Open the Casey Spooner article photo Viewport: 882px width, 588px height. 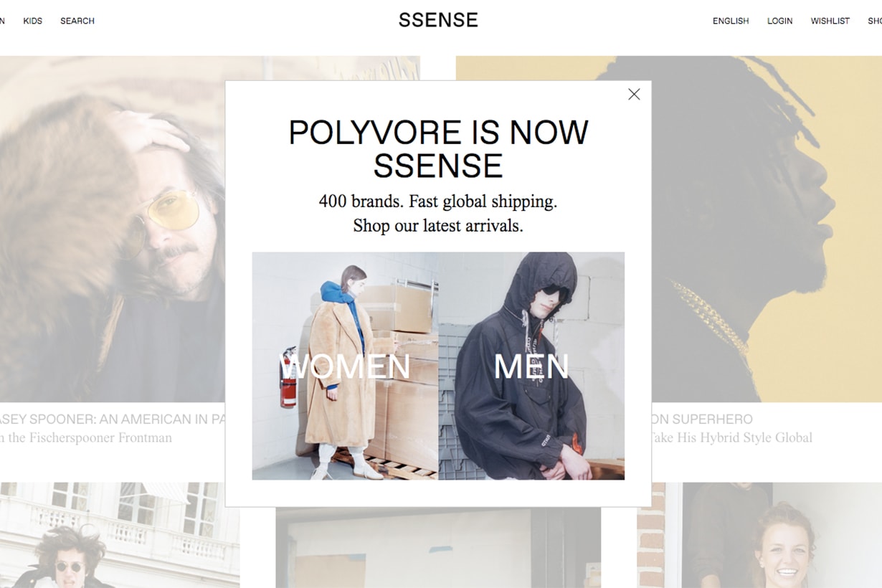113,229
